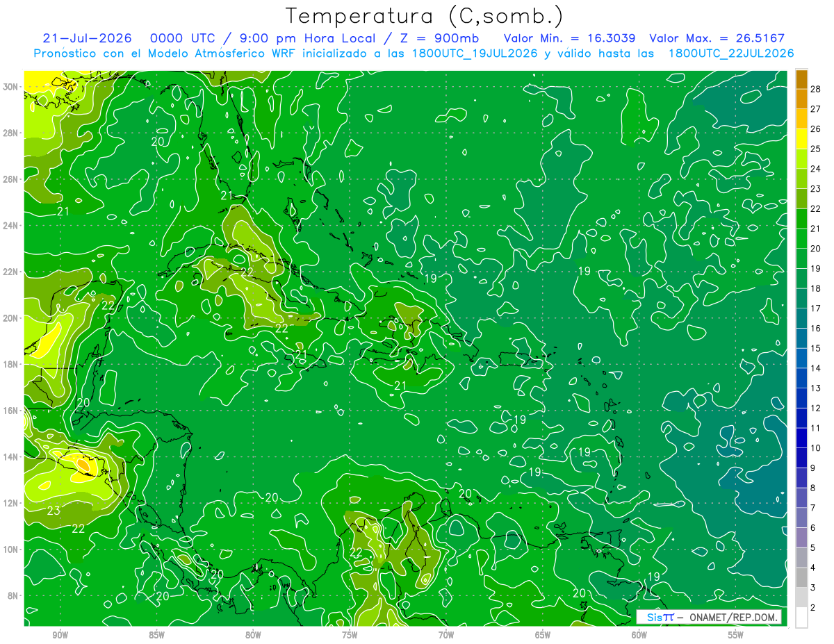The image size is (834, 644).
Task: Click the legend value '18'
Action: tap(815, 288)
